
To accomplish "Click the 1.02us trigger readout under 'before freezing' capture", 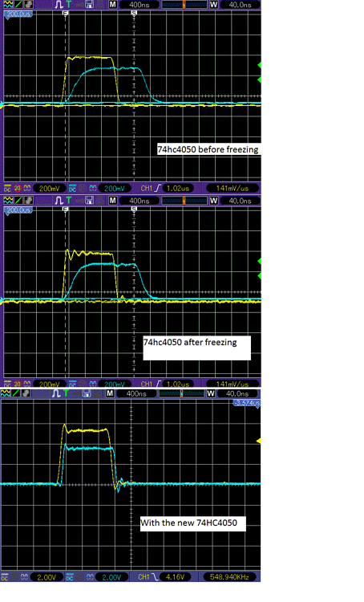I will coord(178,189).
